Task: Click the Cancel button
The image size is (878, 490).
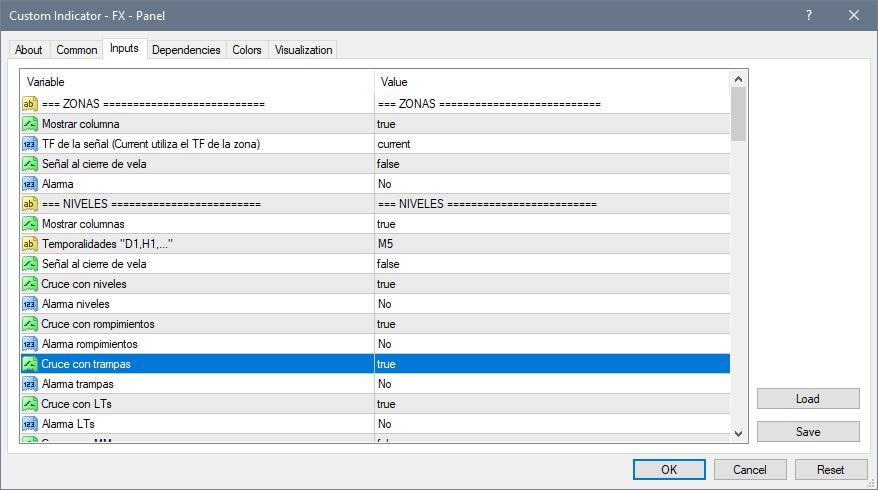Action: coord(750,470)
